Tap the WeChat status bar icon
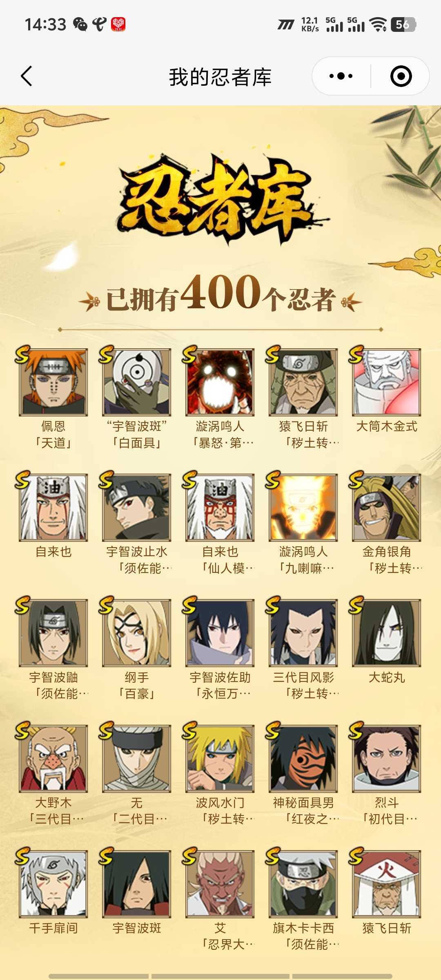Screen dimensions: 441x980 (x=80, y=24)
